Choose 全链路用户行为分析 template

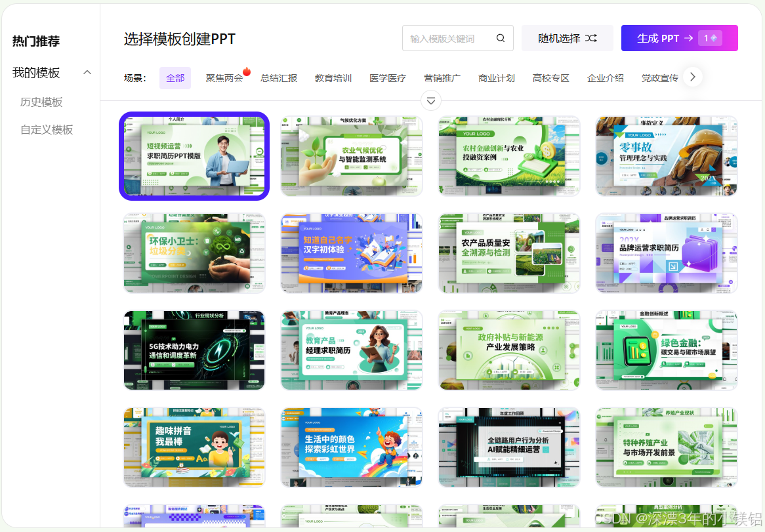(x=509, y=447)
